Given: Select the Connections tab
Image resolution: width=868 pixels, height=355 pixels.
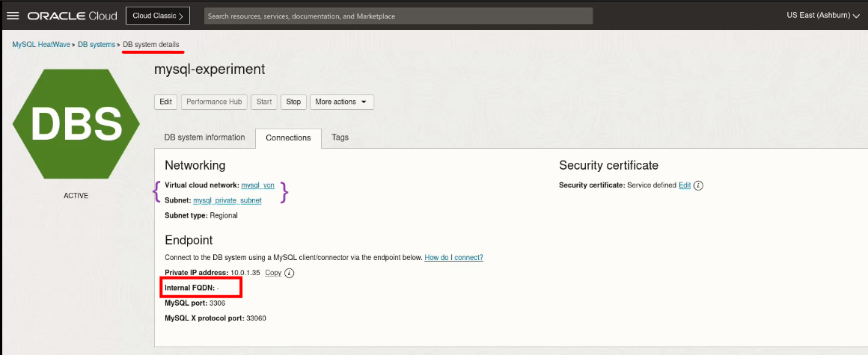Looking at the screenshot, I should [288, 138].
